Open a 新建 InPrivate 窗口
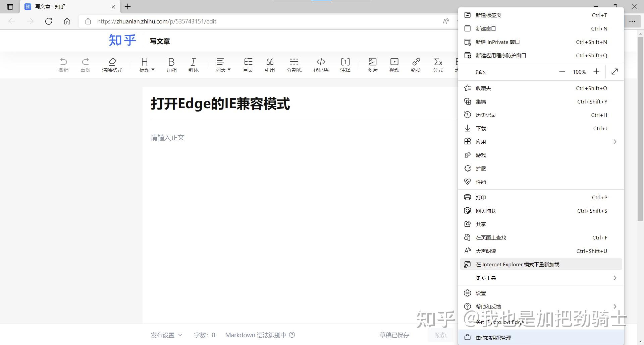 click(541, 42)
